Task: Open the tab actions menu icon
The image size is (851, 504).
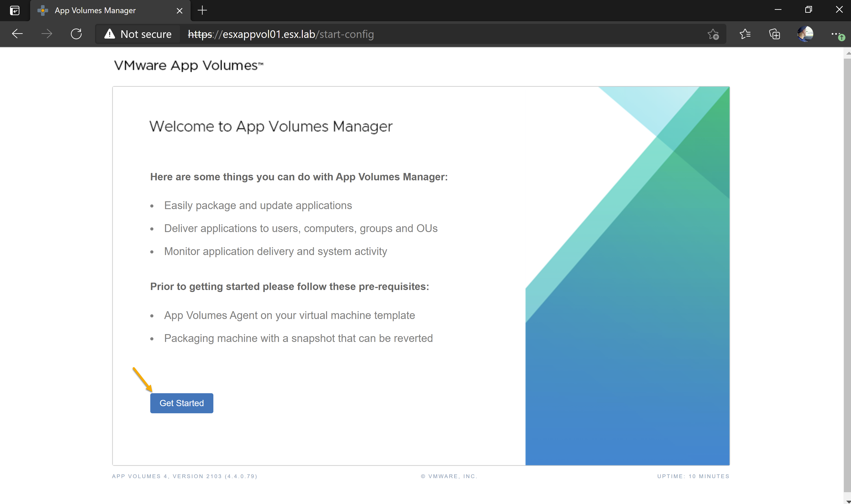Action: coord(14,10)
